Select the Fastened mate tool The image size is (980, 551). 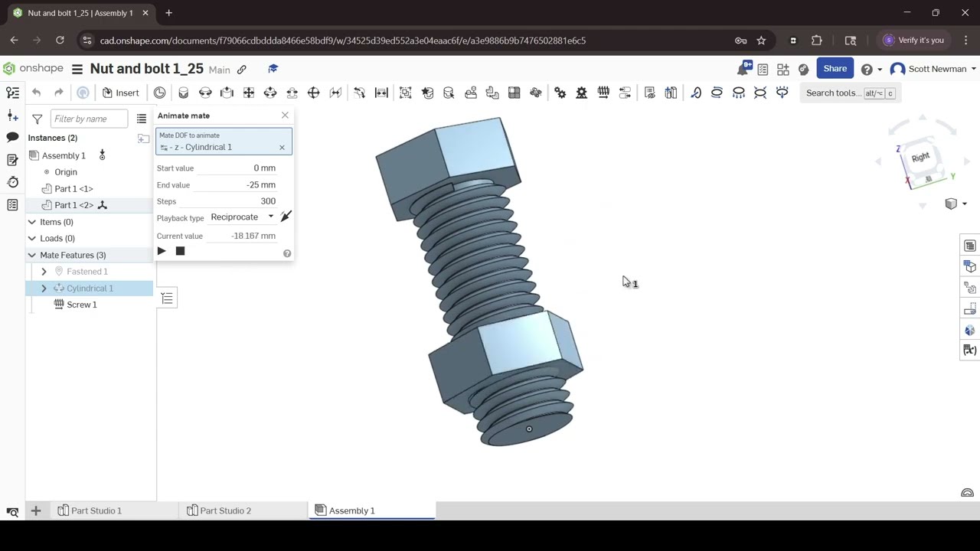pyautogui.click(x=183, y=93)
